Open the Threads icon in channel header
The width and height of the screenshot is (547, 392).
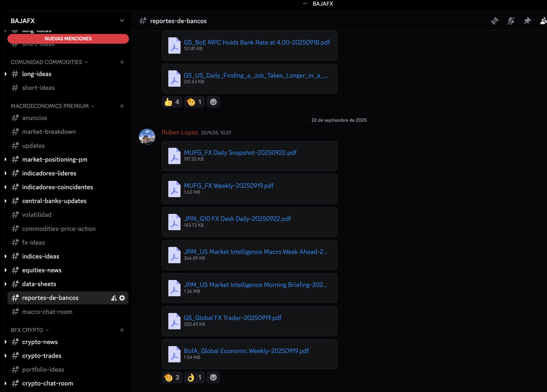click(495, 21)
